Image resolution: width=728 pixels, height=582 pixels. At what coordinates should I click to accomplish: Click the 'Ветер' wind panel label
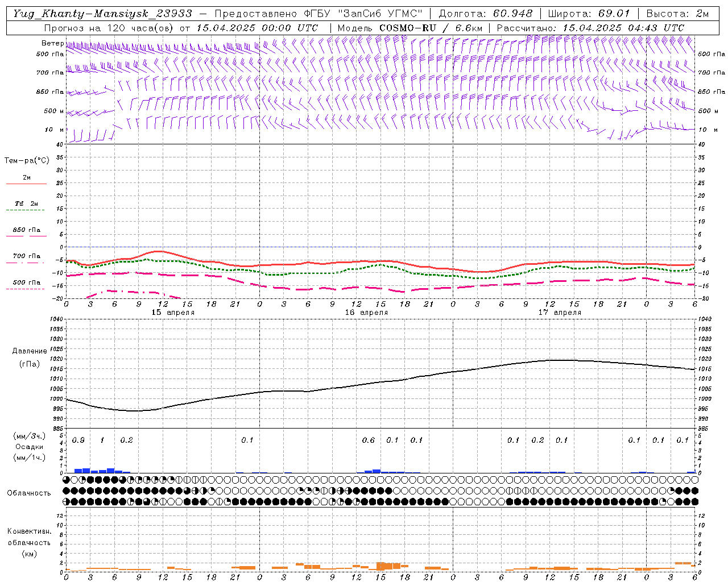point(52,43)
